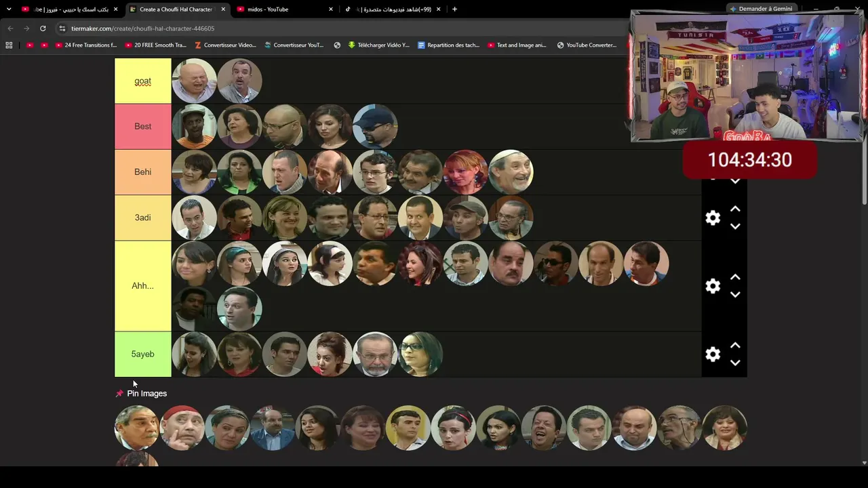868x488 pixels.
Task: Select the blue-capped man in Best tier
Action: coord(375,126)
